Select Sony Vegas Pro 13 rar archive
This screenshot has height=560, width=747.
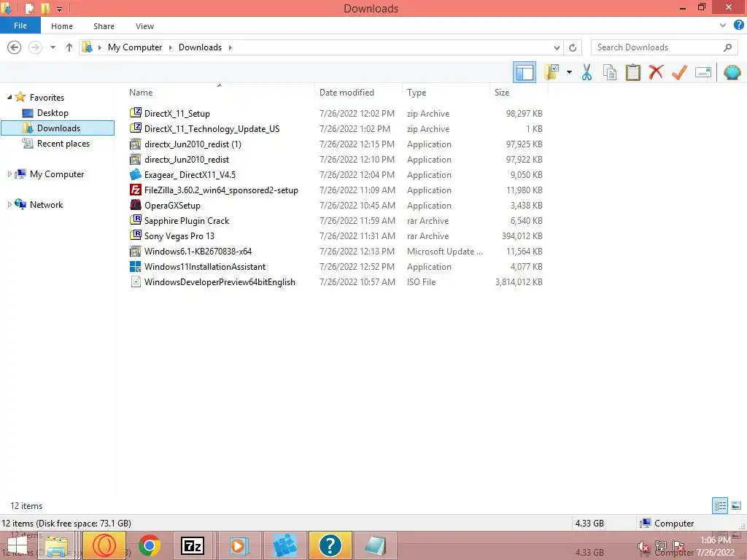click(x=179, y=236)
